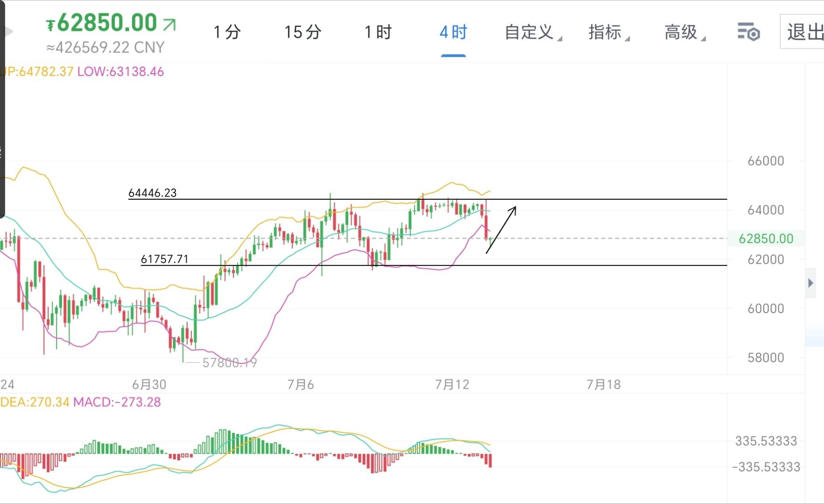The width and height of the screenshot is (824, 504).
Task: Select the 4时 timeframe tab
Action: pos(453,32)
